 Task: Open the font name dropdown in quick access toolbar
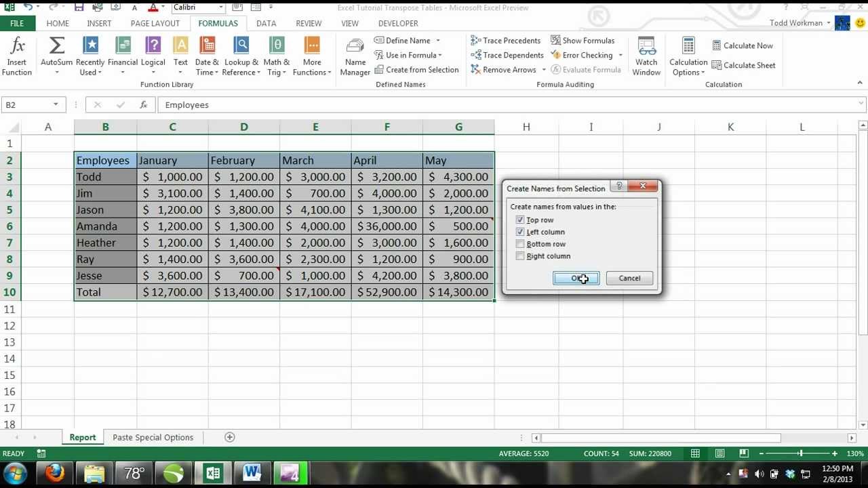pos(221,7)
